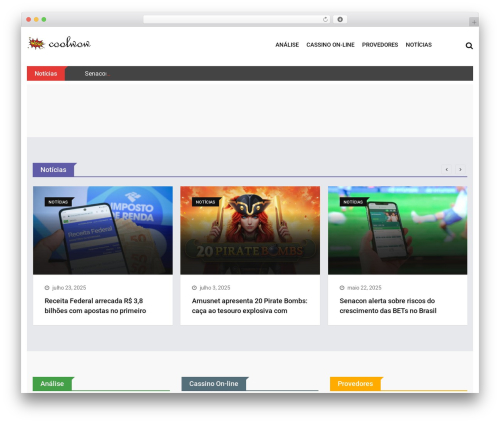Open Senacon alerta sobre riscos article

[388, 306]
